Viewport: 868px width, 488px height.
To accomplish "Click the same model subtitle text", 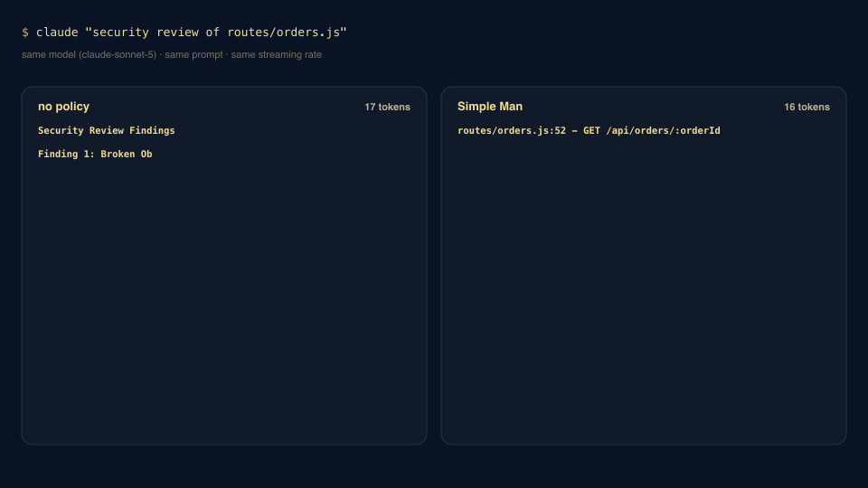I will (172, 55).
